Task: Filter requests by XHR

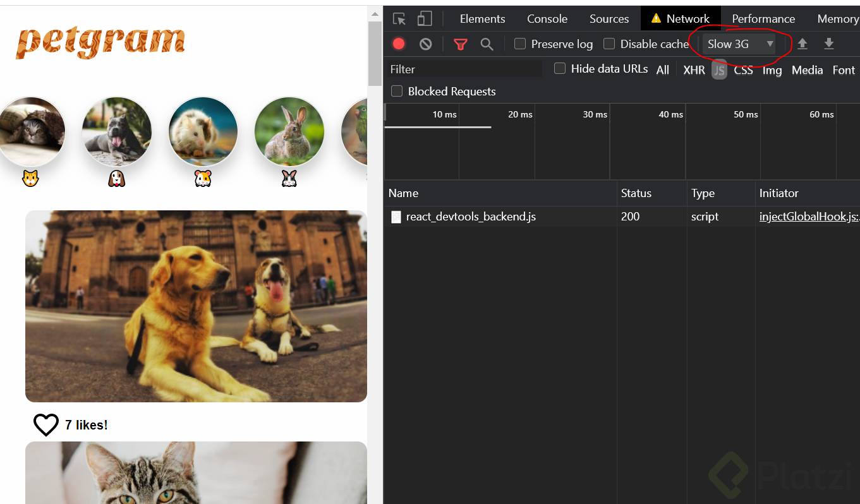Action: 694,70
